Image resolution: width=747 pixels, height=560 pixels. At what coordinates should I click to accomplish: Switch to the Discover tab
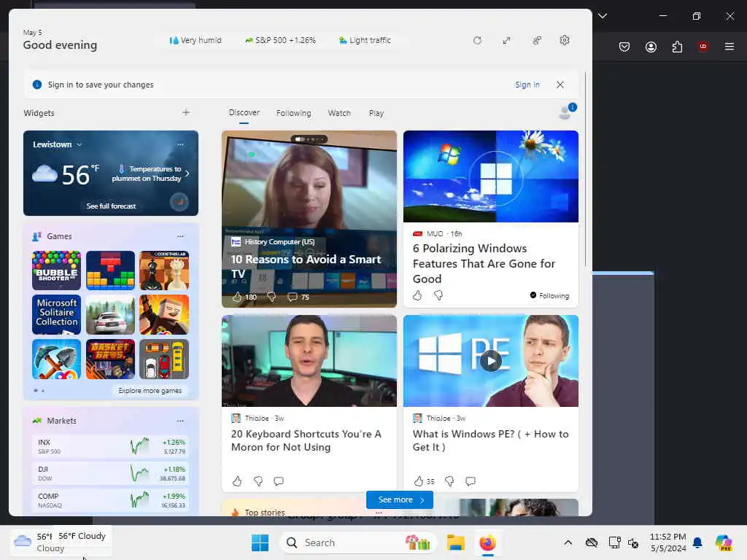click(x=244, y=113)
